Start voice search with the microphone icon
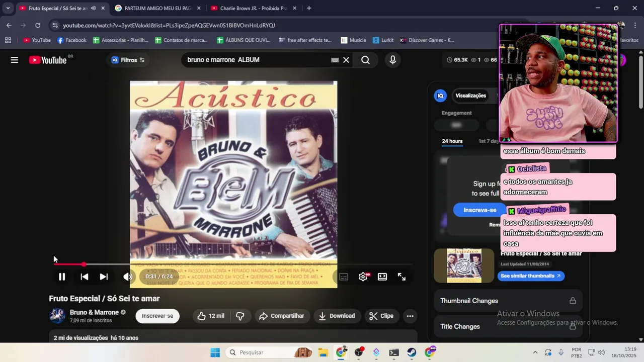 point(393,60)
